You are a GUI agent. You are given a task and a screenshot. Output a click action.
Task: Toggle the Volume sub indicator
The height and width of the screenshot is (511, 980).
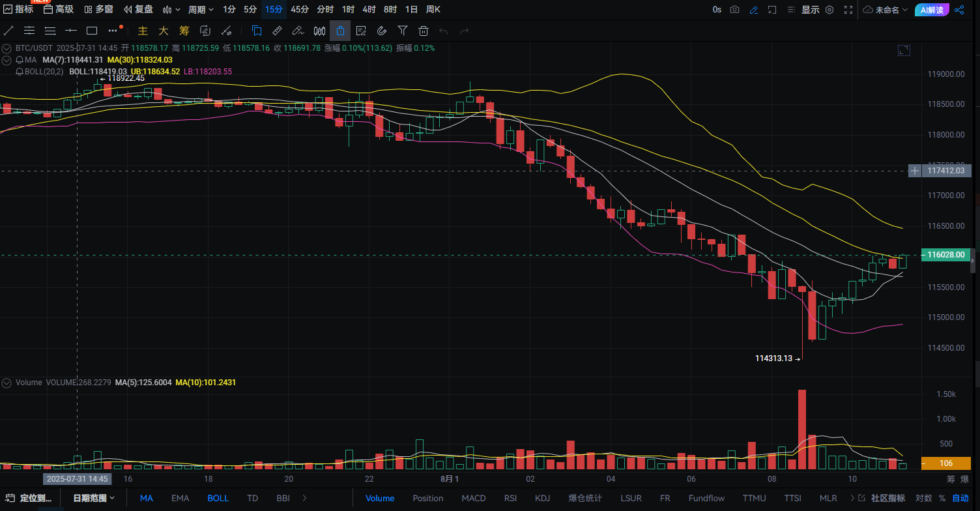(380, 498)
